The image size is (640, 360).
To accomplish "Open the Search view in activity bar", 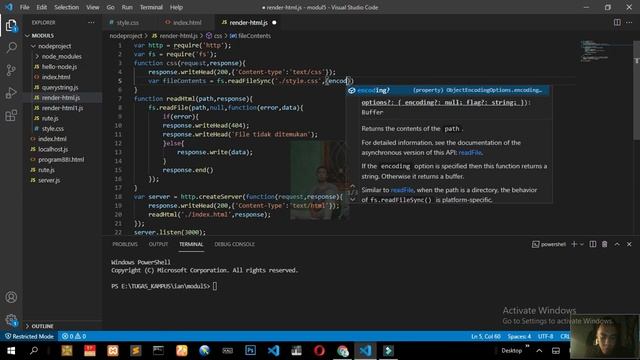I will [11, 47].
